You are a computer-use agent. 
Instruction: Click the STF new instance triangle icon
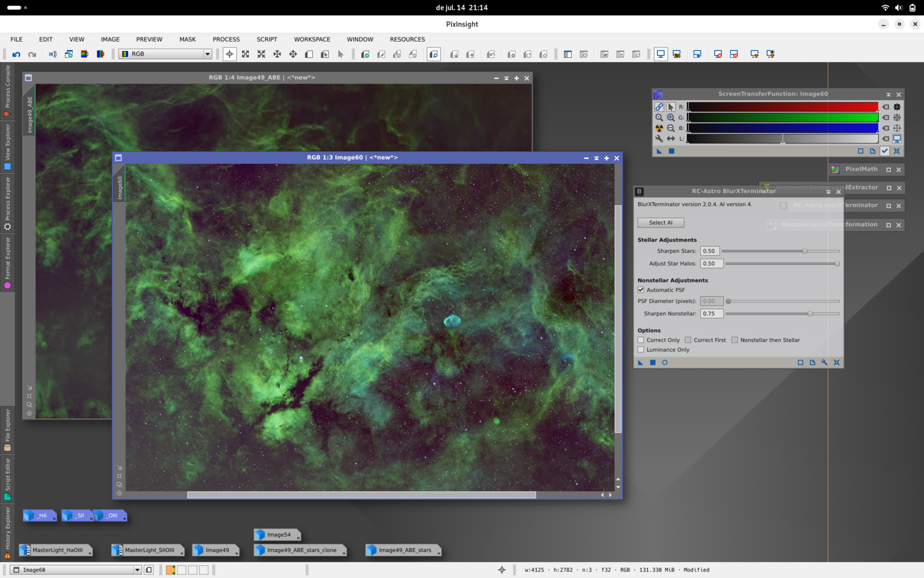pyautogui.click(x=659, y=151)
